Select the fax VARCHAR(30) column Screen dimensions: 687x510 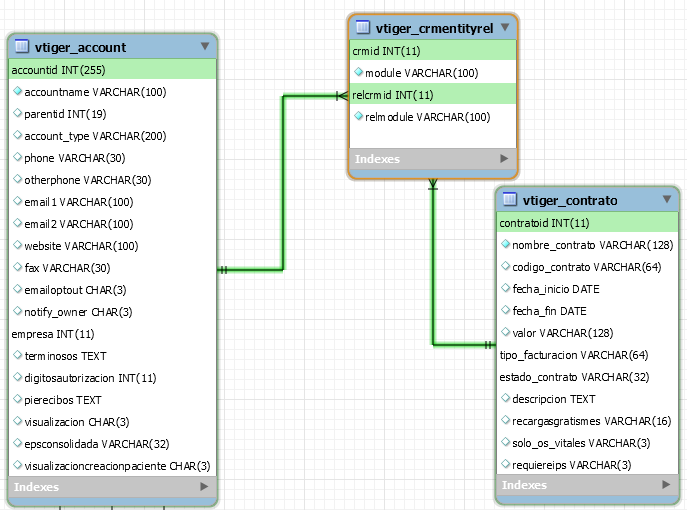pos(112,268)
